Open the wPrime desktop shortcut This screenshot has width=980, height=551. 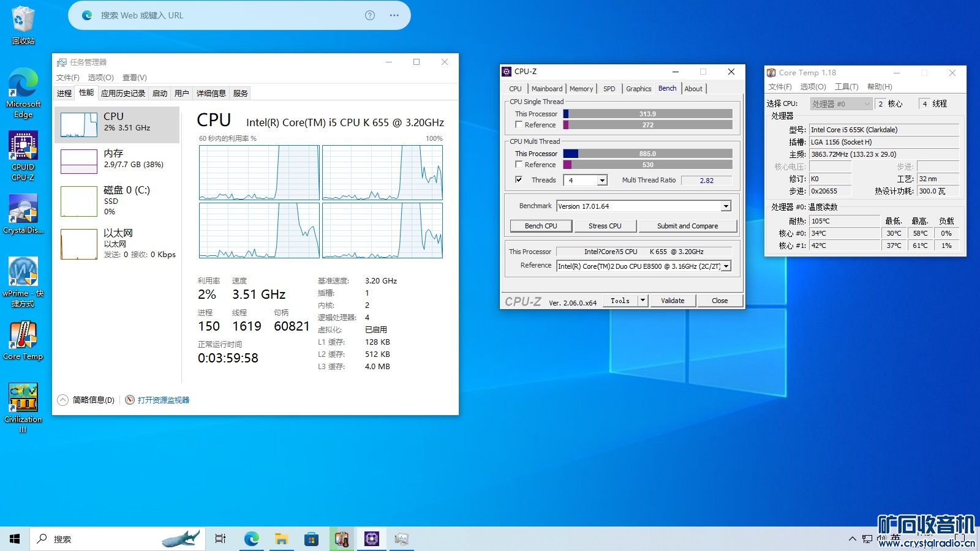pos(23,272)
